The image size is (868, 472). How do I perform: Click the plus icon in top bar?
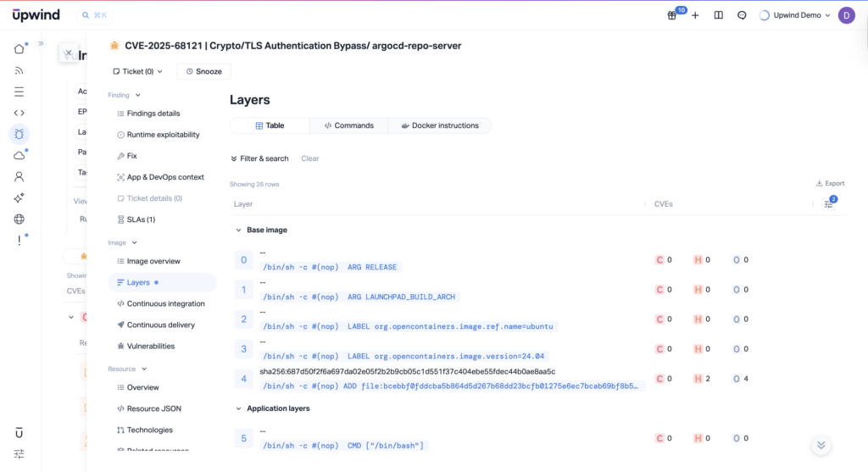pyautogui.click(x=695, y=15)
